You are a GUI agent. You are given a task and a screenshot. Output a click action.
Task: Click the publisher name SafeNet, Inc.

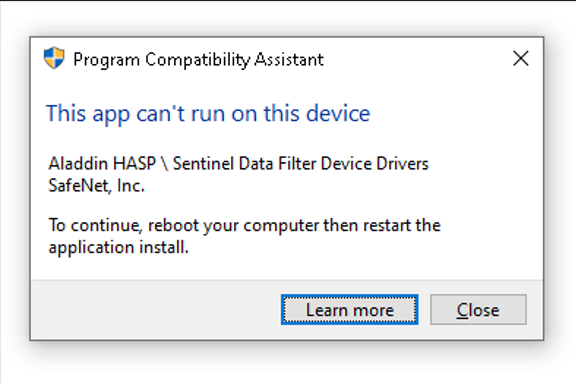click(x=96, y=186)
